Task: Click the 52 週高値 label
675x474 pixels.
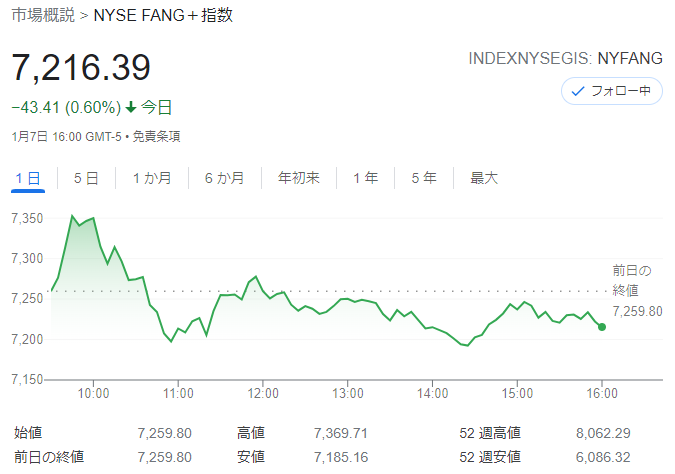Action: (x=490, y=433)
